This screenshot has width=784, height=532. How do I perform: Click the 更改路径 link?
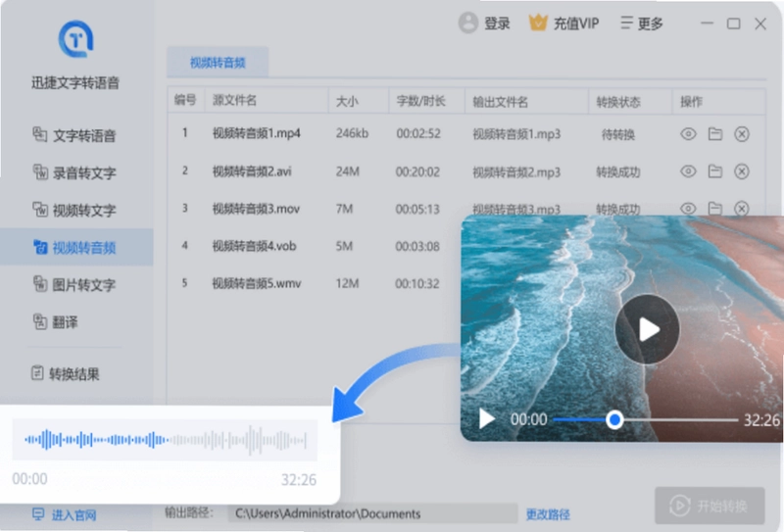pyautogui.click(x=548, y=514)
